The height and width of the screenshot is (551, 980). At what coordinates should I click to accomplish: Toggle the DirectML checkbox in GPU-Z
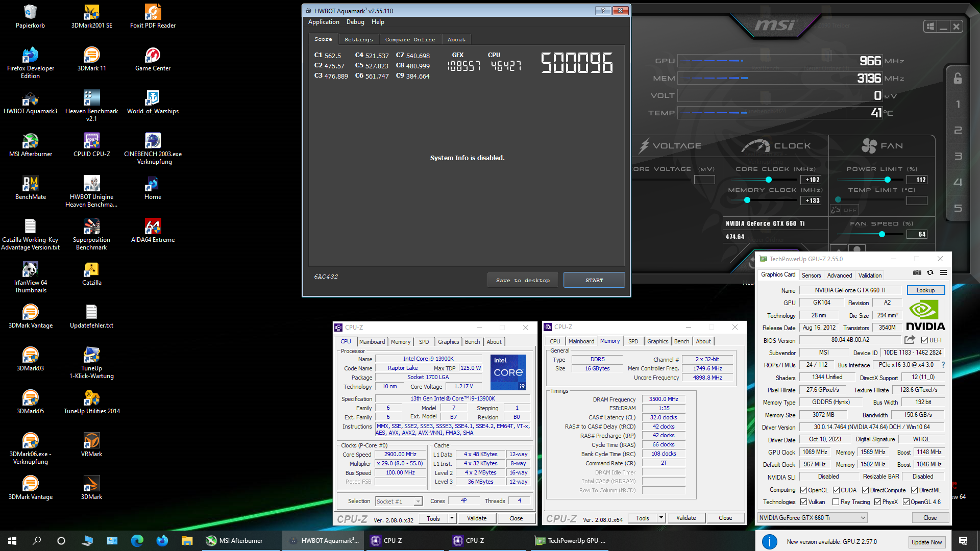point(914,490)
